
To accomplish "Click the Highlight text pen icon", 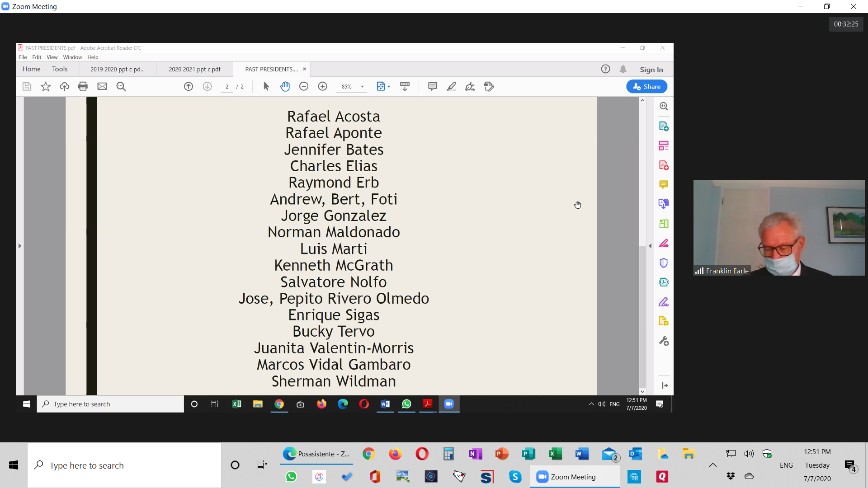I will (451, 86).
